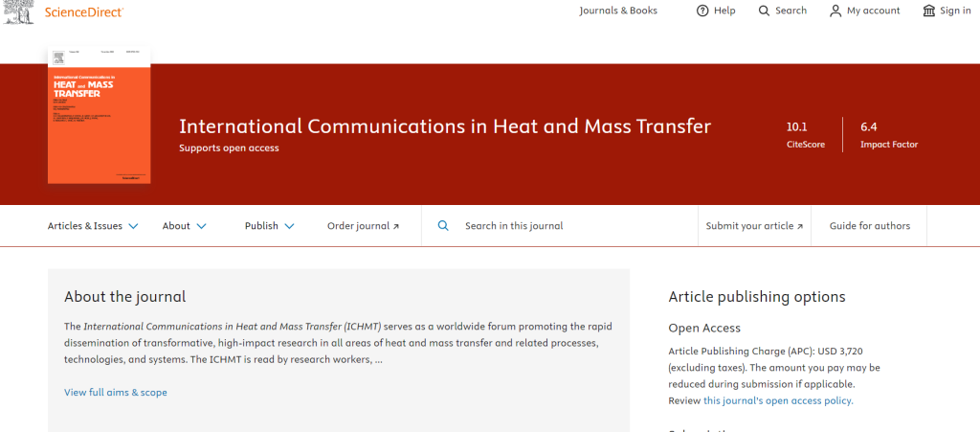
Task: Open Guide for authors
Action: [870, 226]
